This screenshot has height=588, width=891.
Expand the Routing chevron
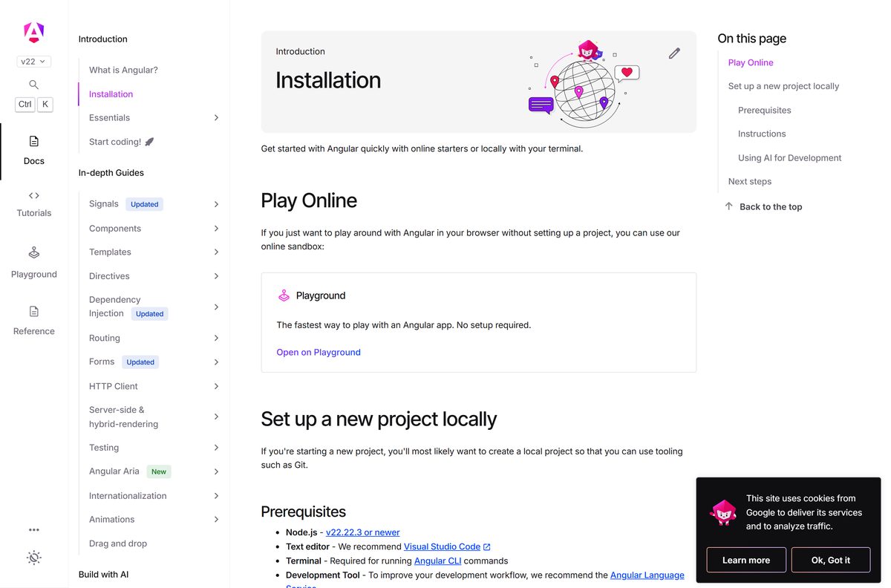tap(216, 339)
